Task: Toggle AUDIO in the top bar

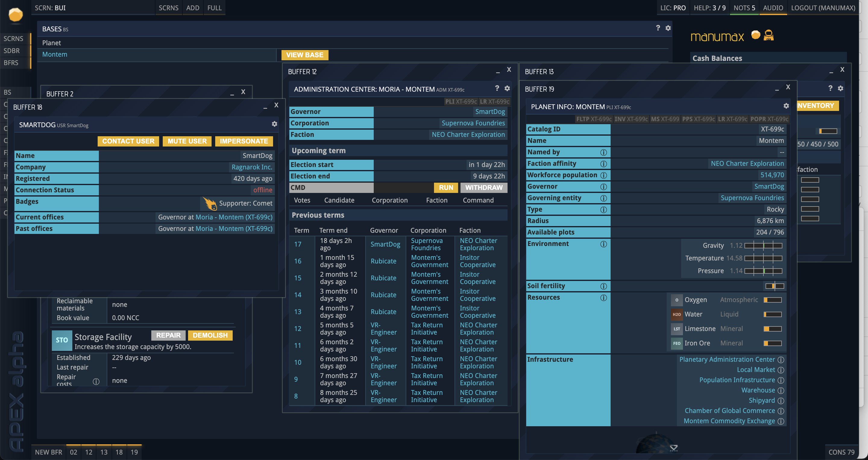Action: (773, 8)
